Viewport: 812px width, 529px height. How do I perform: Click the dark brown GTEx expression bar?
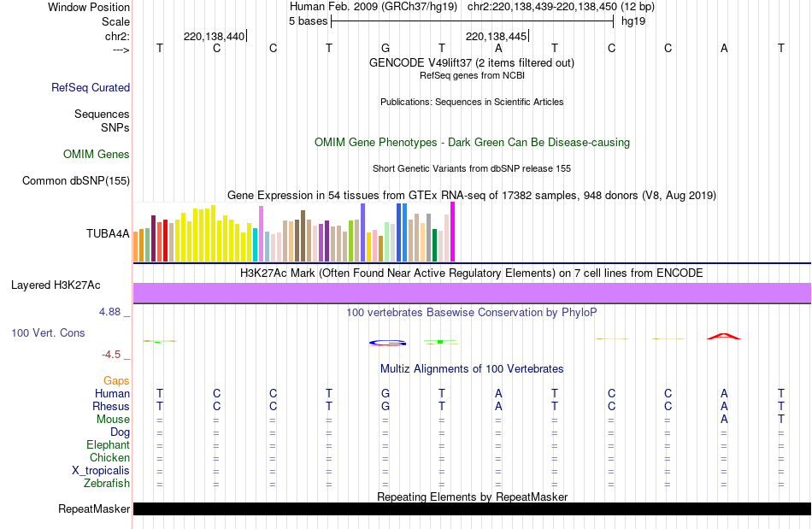point(303,235)
